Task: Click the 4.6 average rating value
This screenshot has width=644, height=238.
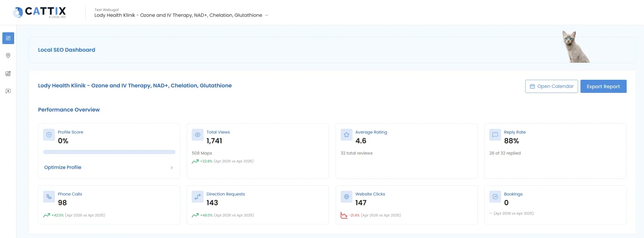Action: pos(361,141)
